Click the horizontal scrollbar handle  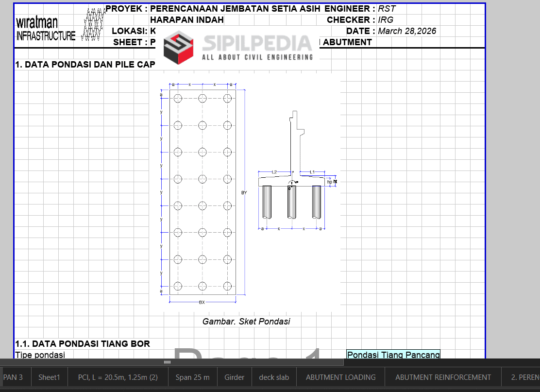tap(167, 362)
